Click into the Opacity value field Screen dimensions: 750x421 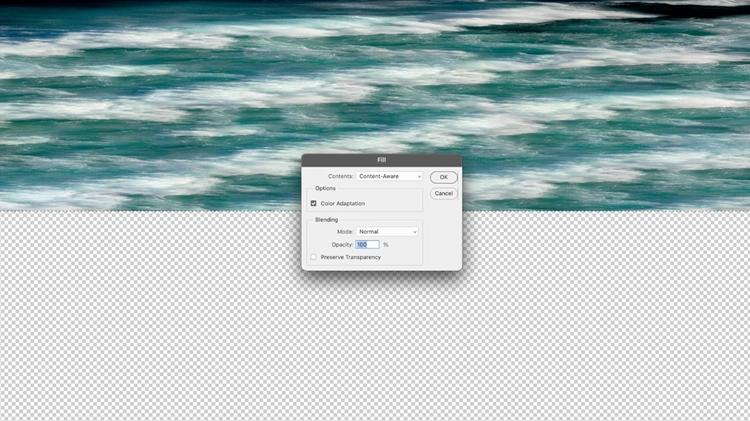[x=367, y=244]
